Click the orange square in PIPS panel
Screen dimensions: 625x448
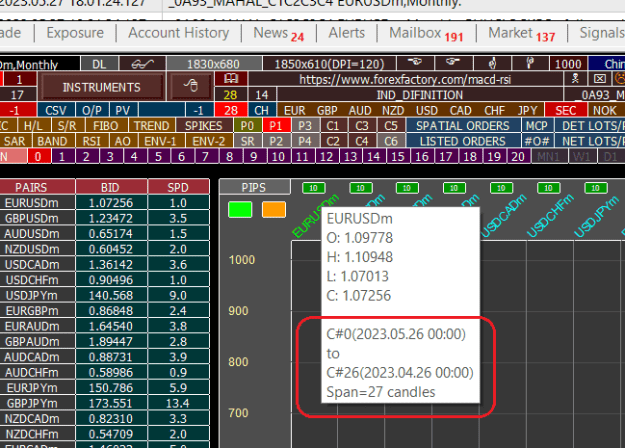click(274, 209)
